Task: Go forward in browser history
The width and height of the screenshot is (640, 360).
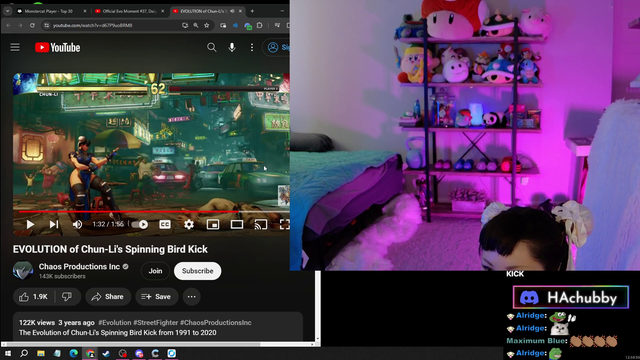Action: pos(20,25)
